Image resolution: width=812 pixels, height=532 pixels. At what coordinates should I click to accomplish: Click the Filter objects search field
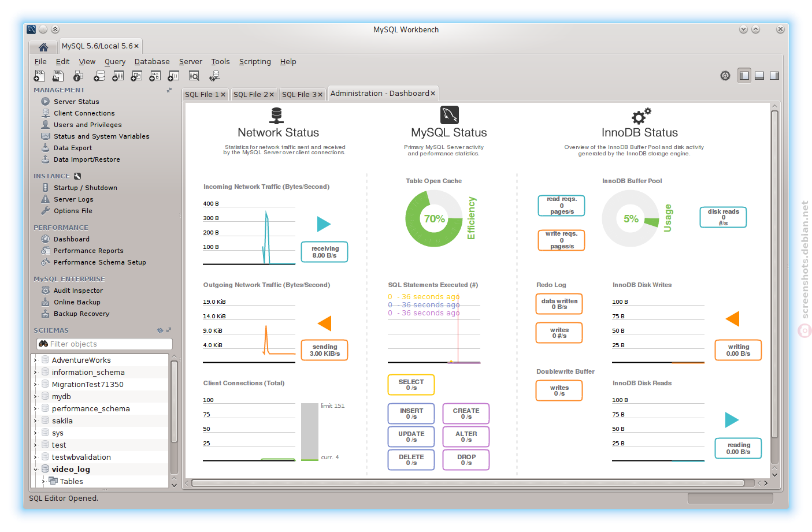coord(105,344)
